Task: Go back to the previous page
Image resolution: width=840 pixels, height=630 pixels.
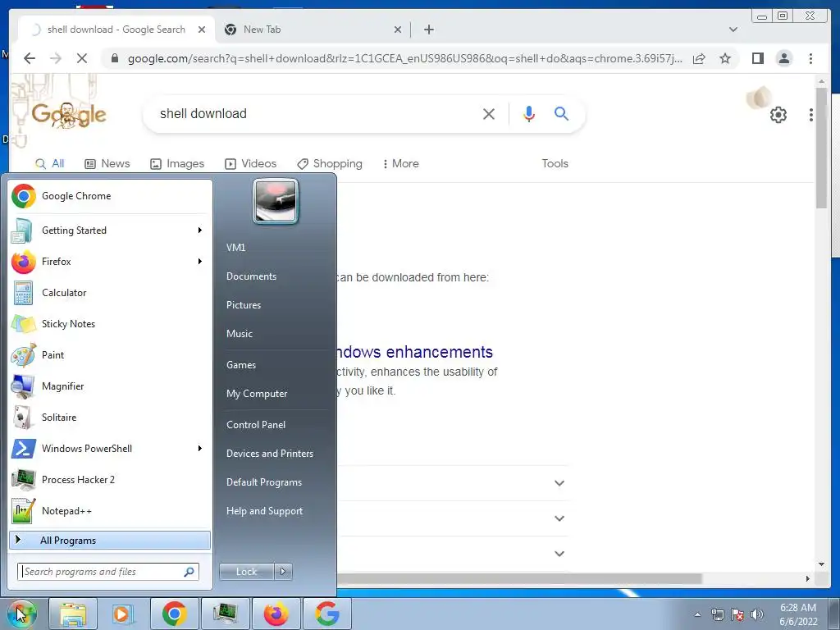Action: [x=30, y=58]
